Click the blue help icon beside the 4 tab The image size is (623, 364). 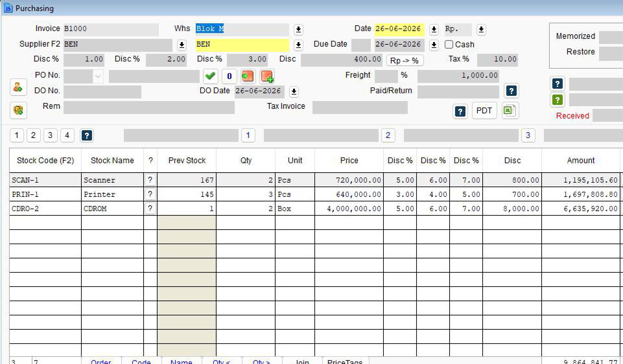coord(87,135)
